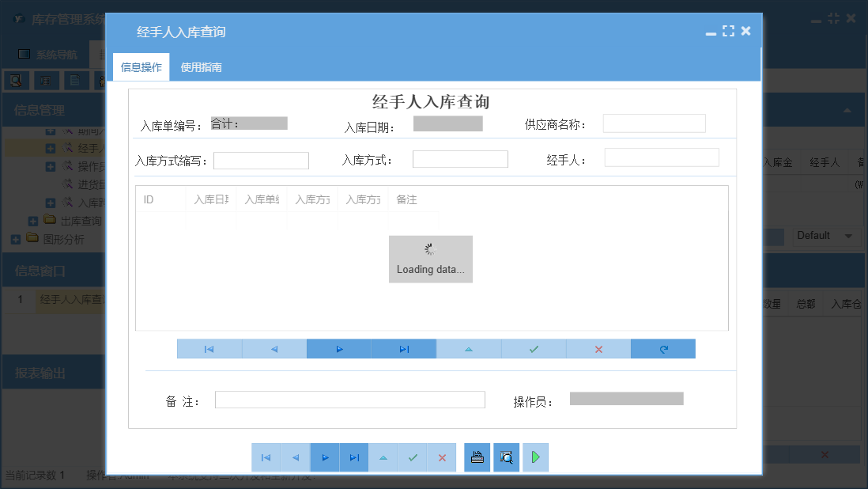
Task: Click inside the 备注 text field
Action: [x=350, y=400]
